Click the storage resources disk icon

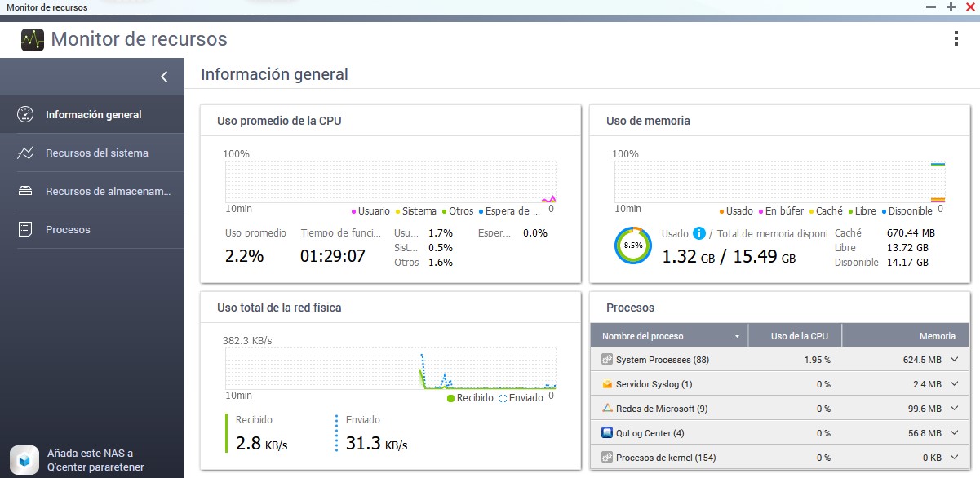tap(25, 192)
